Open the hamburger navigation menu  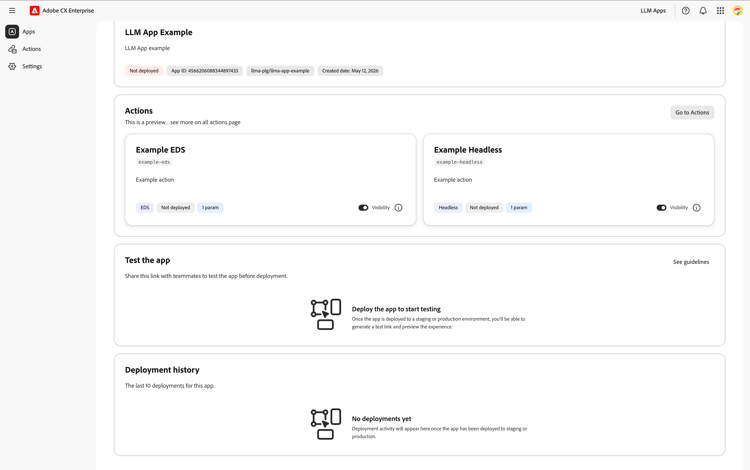(12, 11)
